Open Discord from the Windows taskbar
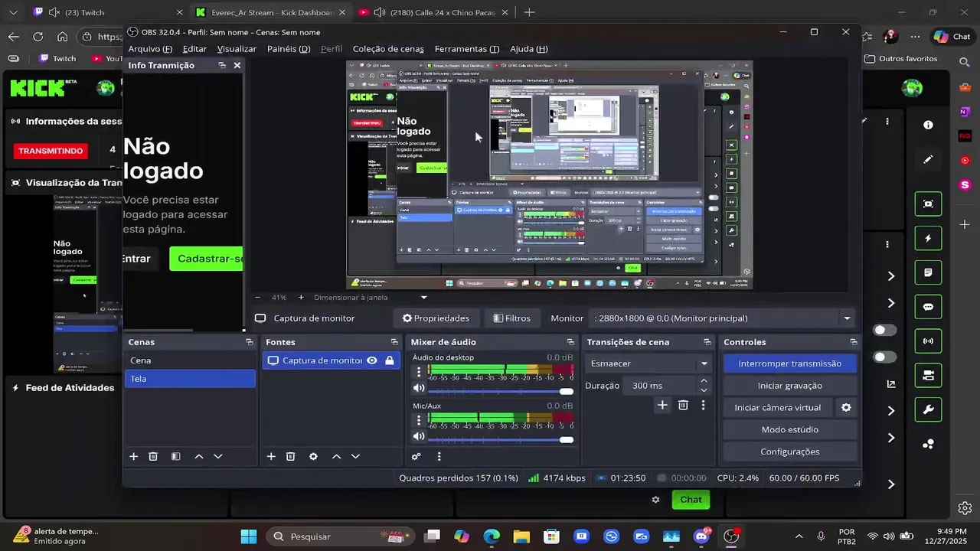This screenshot has width=980, height=551. (701, 536)
